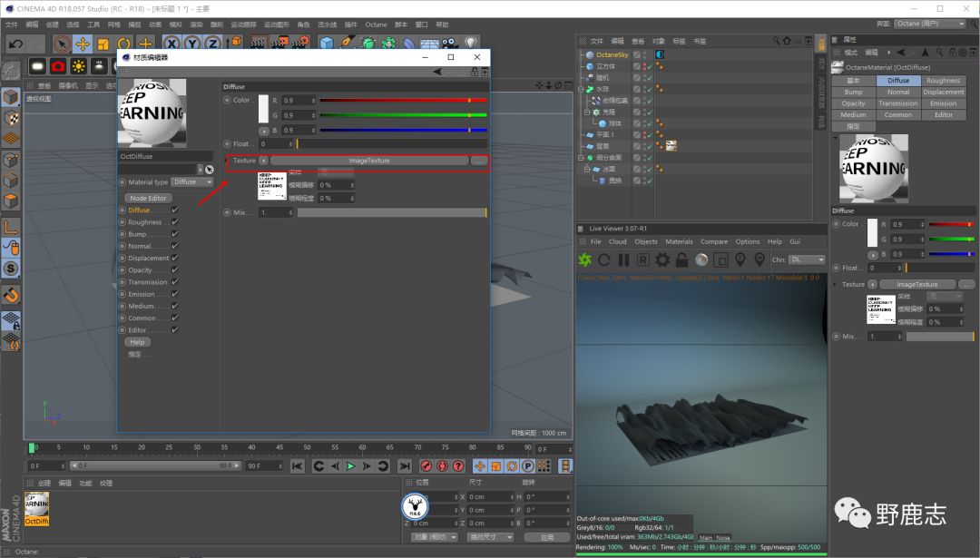
Task: Disable the Emission channel checkbox
Action: tap(174, 294)
